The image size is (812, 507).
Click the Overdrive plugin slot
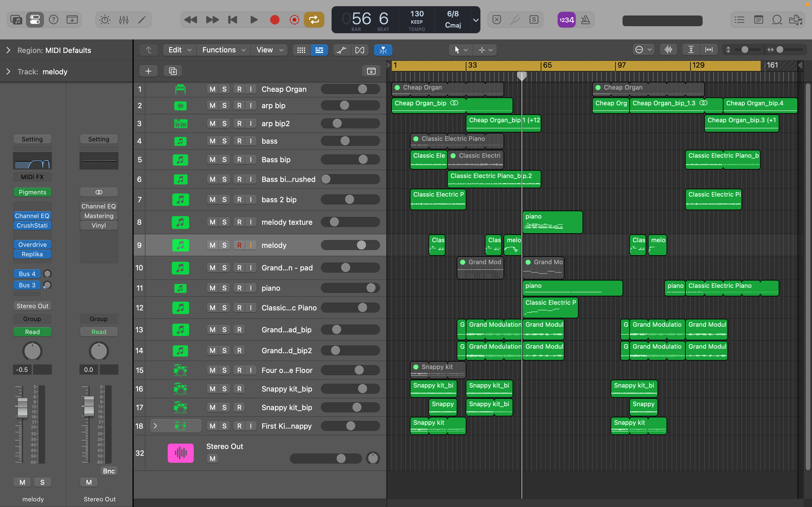pyautogui.click(x=32, y=244)
